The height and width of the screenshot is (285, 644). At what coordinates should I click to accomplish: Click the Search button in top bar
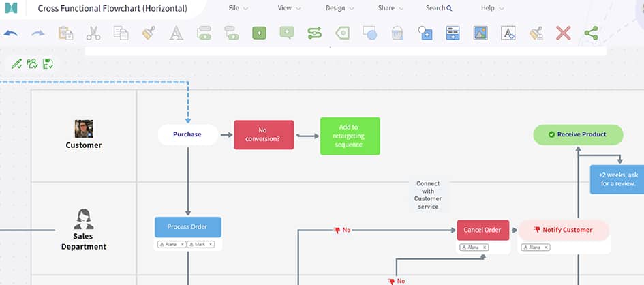point(439,8)
